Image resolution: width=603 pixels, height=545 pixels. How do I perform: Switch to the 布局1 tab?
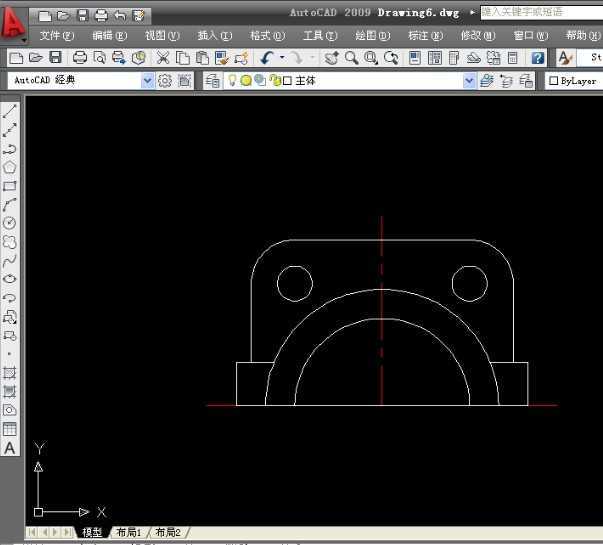click(128, 533)
